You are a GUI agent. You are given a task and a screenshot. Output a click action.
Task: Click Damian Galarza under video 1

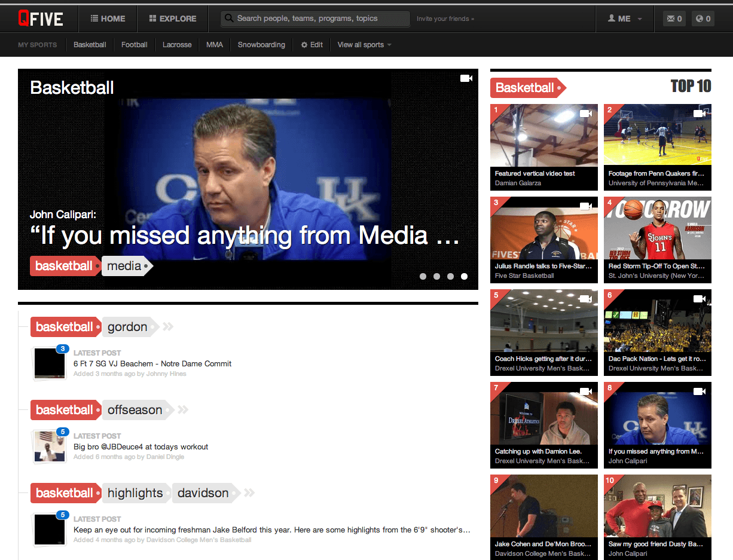coord(518,183)
